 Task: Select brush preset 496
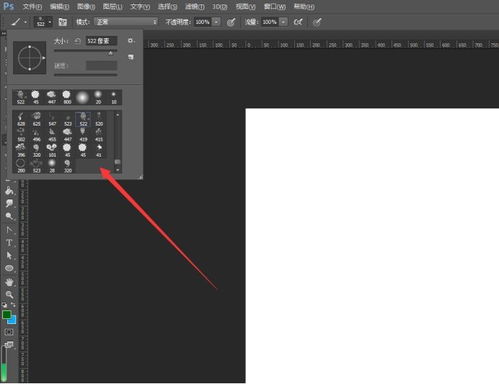point(36,135)
